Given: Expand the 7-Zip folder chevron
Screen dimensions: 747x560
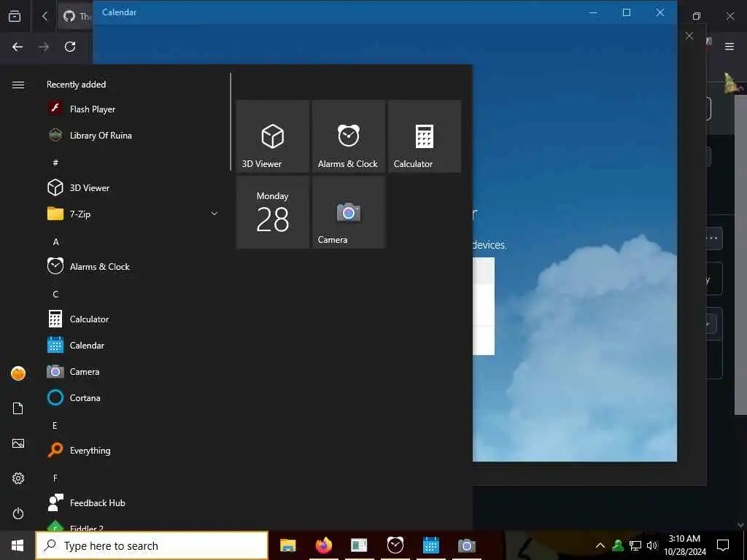Looking at the screenshot, I should tap(214, 214).
